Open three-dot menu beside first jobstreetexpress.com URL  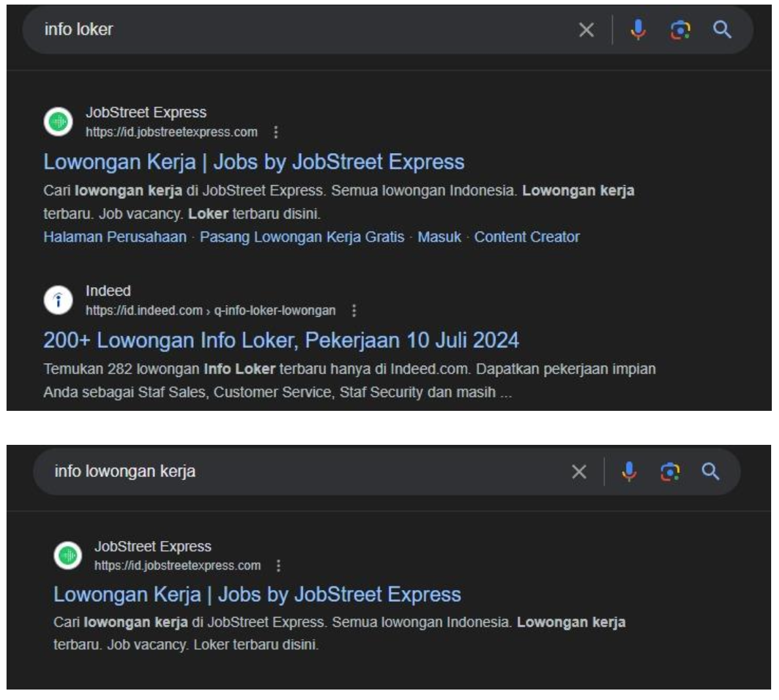click(276, 132)
